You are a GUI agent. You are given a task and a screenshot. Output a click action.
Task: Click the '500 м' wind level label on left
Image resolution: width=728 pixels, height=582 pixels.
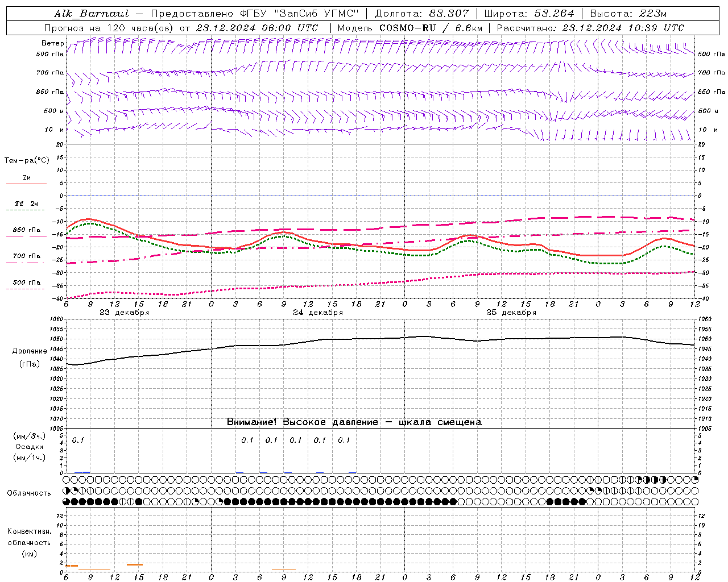click(x=54, y=111)
